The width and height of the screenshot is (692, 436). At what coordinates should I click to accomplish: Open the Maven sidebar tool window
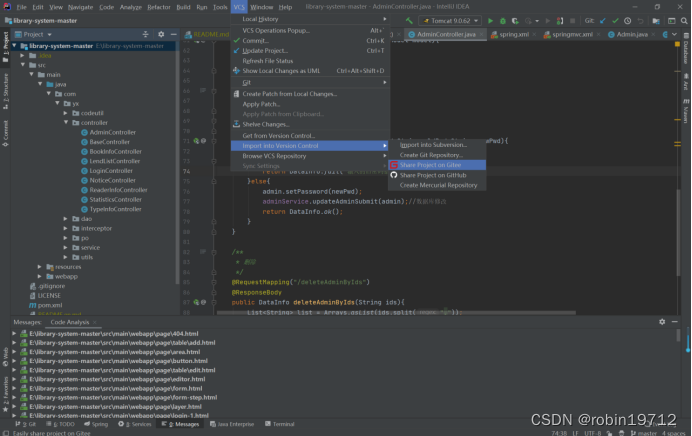coord(686,111)
